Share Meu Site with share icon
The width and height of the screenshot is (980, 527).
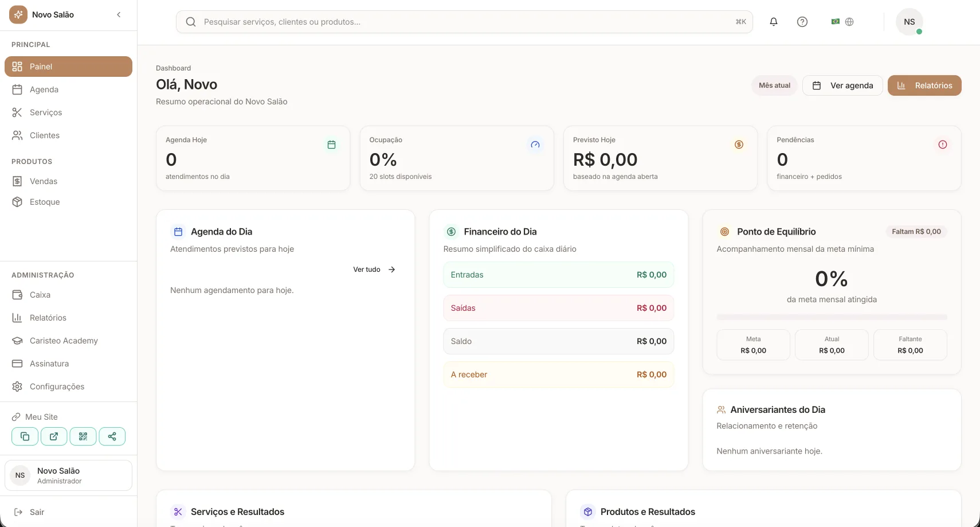coord(112,436)
